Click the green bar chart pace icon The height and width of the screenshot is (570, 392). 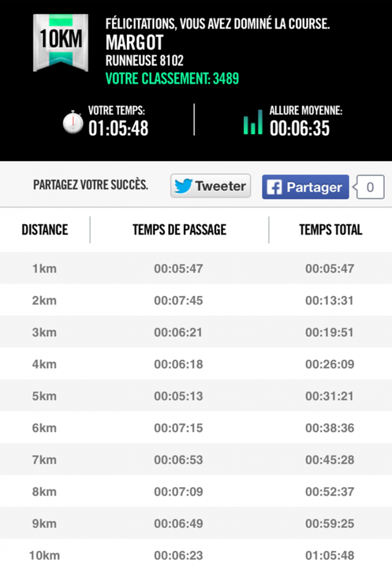pos(253,122)
